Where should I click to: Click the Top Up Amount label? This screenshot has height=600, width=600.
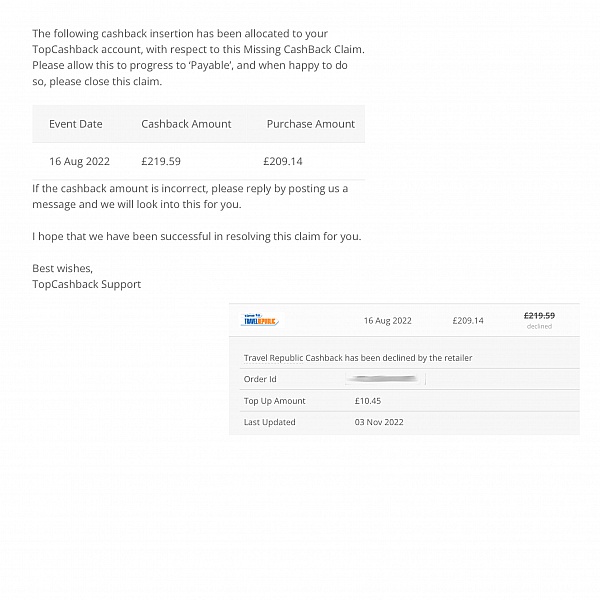[275, 401]
